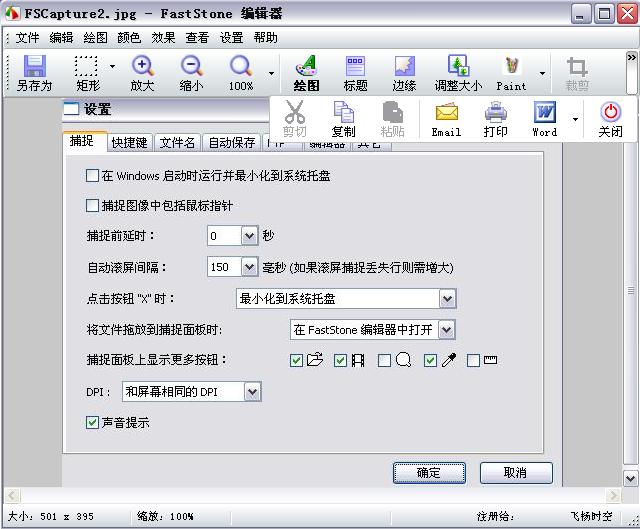Open the 矩形 selection shape dropdown arrow
Viewport: 640px width, 529px height.
pos(112,66)
